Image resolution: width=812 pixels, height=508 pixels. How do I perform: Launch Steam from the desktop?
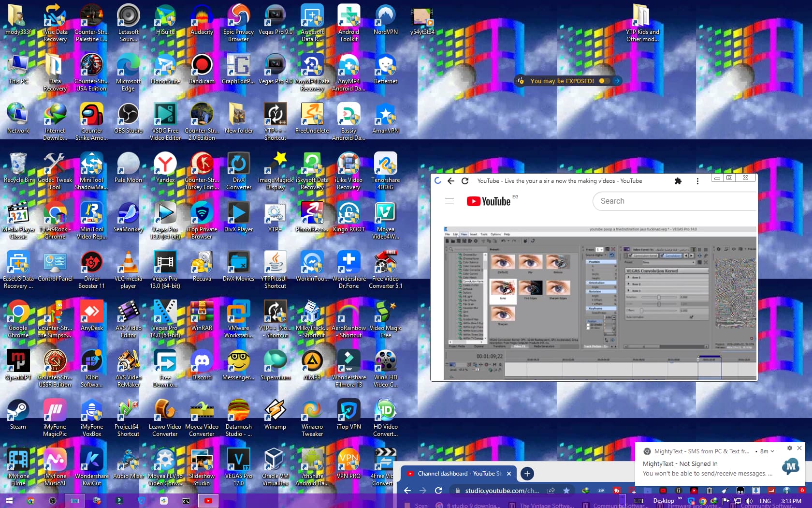tap(18, 415)
